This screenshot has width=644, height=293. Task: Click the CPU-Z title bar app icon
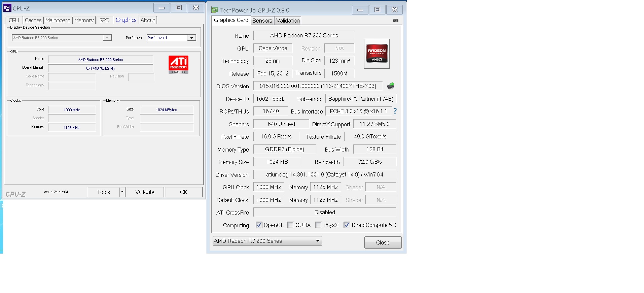tap(7, 8)
